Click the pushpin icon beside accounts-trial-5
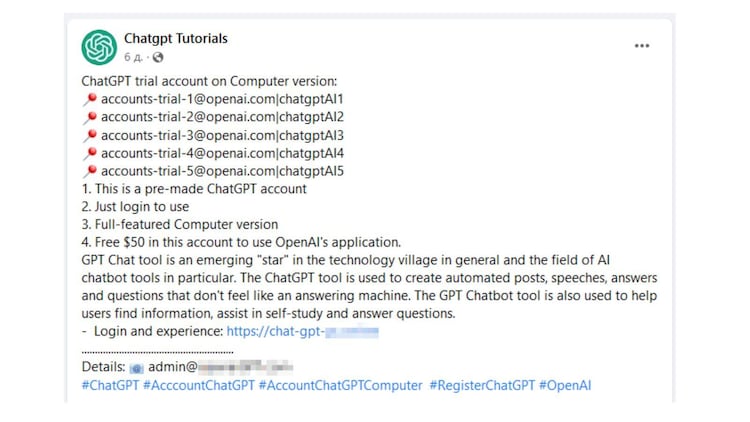750x422 pixels. pyautogui.click(x=90, y=171)
